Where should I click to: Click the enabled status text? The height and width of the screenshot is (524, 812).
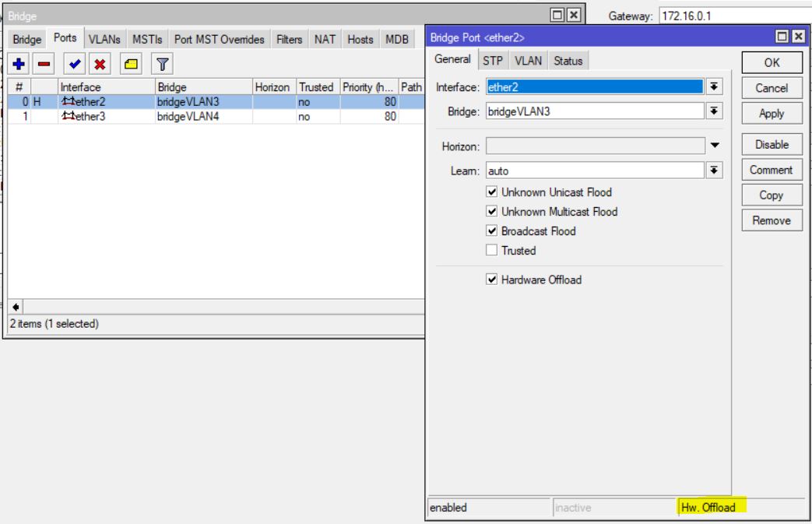coord(448,508)
